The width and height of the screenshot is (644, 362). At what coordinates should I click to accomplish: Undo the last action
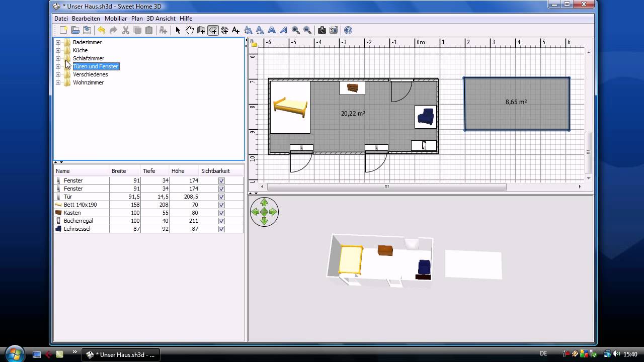(x=102, y=30)
